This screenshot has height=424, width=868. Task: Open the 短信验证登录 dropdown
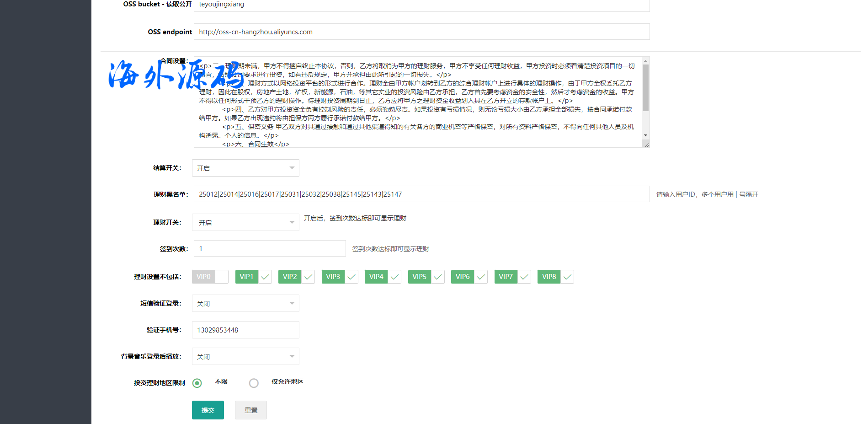click(x=245, y=303)
